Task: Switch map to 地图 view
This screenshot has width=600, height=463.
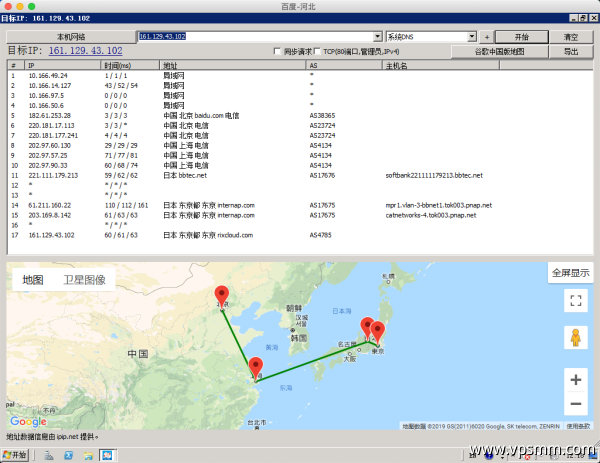Action: click(x=33, y=280)
